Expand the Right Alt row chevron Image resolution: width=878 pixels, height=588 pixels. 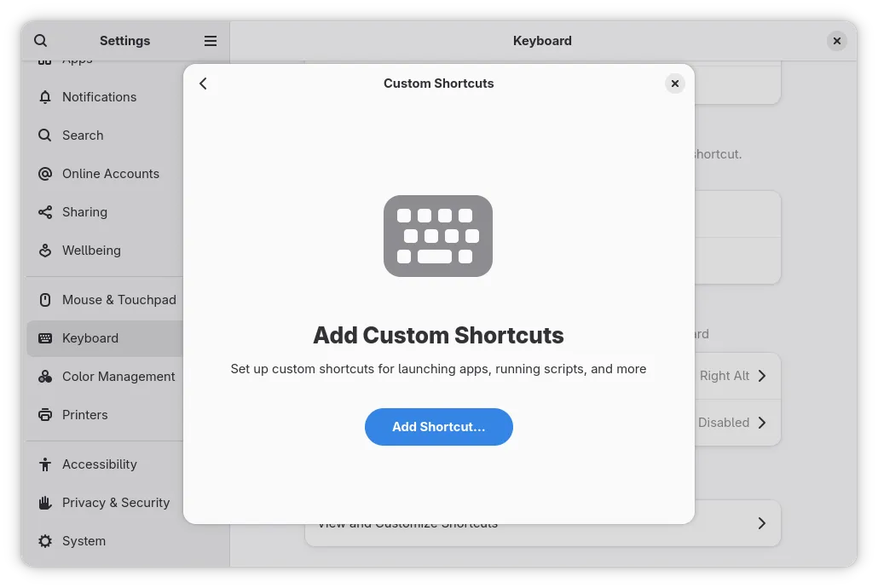click(x=762, y=376)
